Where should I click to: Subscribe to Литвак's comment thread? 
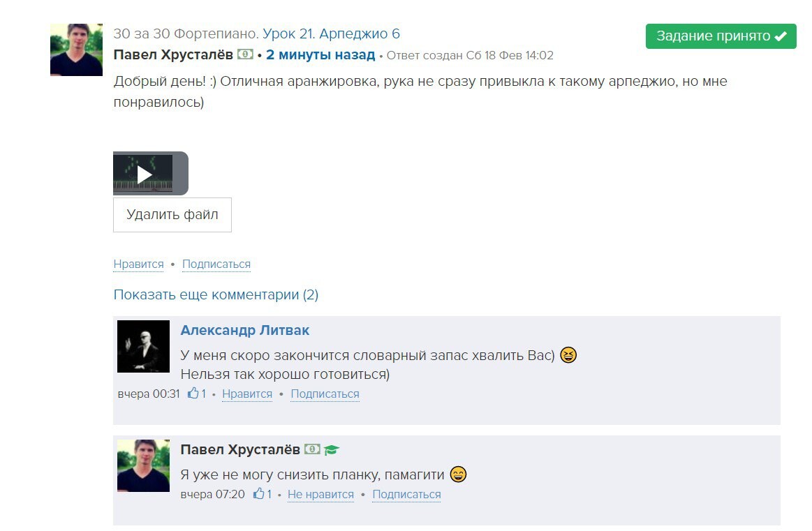[x=325, y=394]
